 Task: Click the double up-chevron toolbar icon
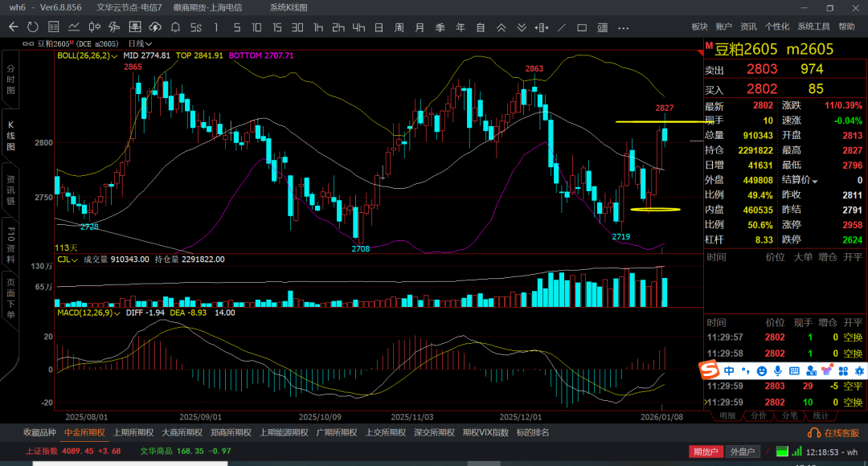tap(501, 27)
